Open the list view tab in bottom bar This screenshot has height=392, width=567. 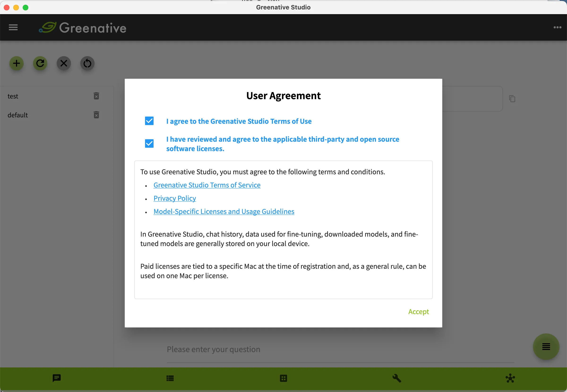click(170, 378)
